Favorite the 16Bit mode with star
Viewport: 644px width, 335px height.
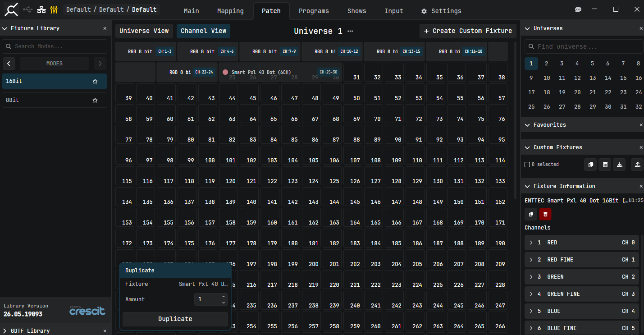point(95,82)
